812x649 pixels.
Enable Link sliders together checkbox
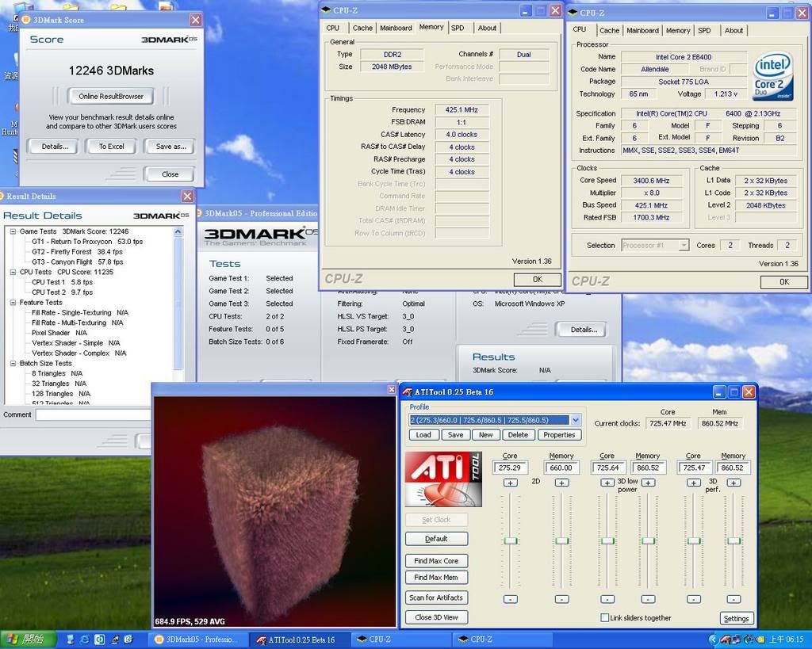[x=605, y=618]
